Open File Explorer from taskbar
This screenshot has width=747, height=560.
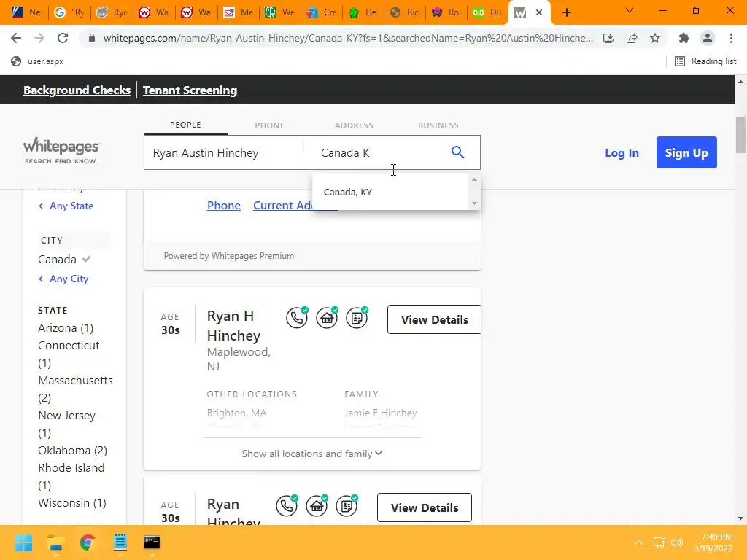coord(55,542)
